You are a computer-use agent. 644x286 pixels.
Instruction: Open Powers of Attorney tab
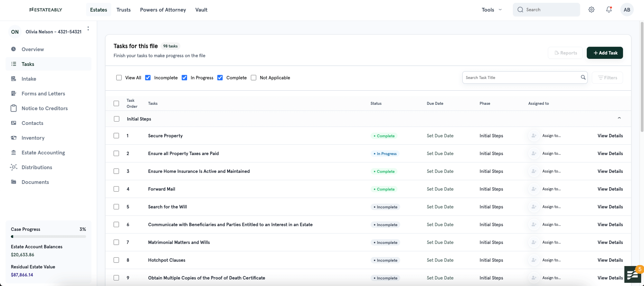163,10
